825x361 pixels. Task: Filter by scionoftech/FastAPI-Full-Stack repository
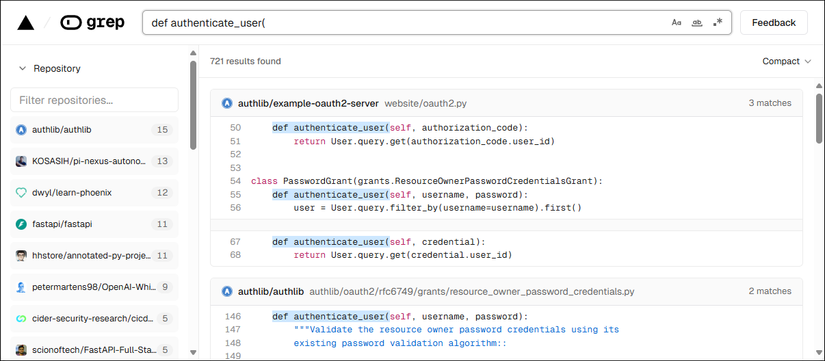point(94,349)
